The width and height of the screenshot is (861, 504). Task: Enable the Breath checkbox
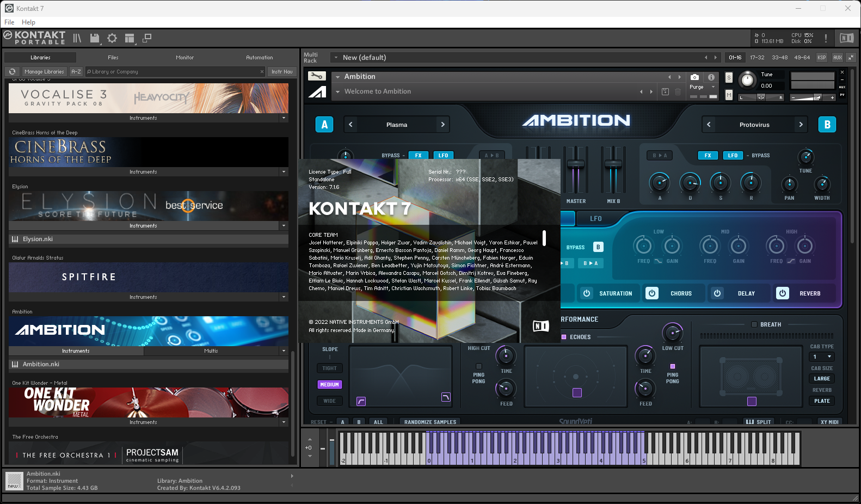pyautogui.click(x=754, y=324)
